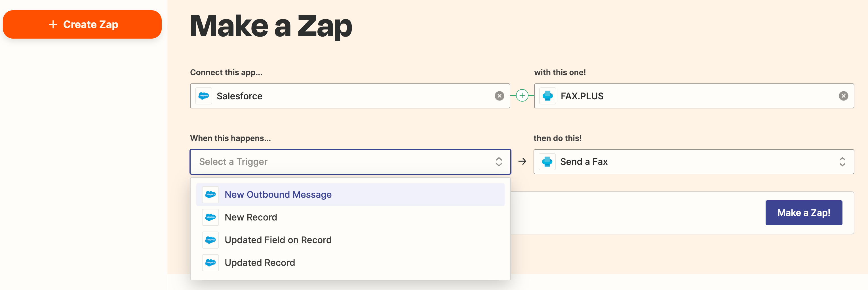The image size is (868, 290).
Task: Click the green plus connector icon
Action: click(x=522, y=96)
